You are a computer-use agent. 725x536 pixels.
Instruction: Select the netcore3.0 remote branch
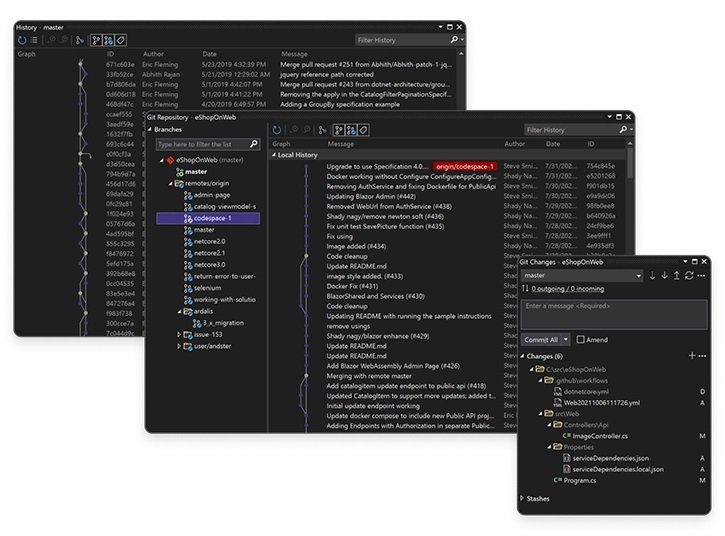[x=209, y=265]
